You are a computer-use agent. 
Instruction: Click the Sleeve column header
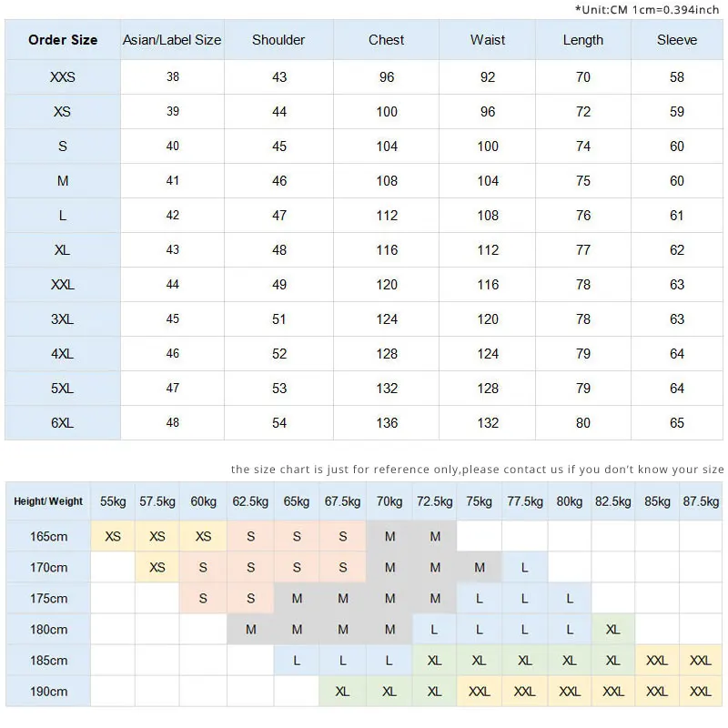(x=677, y=40)
